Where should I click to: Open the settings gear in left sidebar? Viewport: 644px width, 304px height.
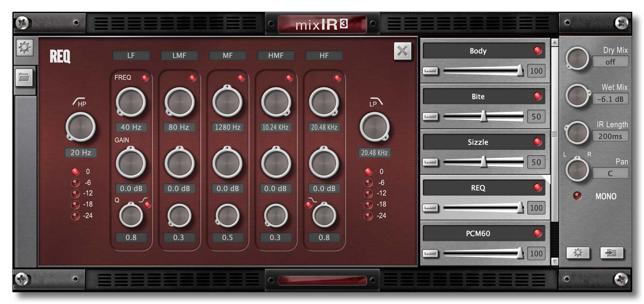point(25,48)
